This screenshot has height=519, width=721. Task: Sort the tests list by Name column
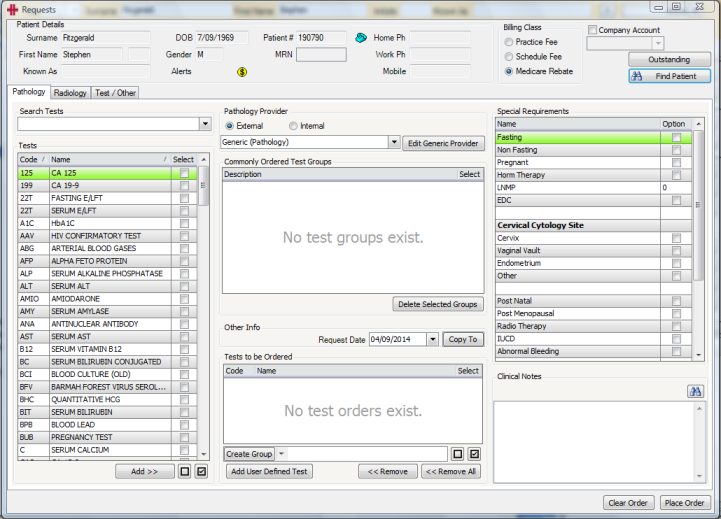[x=110, y=160]
